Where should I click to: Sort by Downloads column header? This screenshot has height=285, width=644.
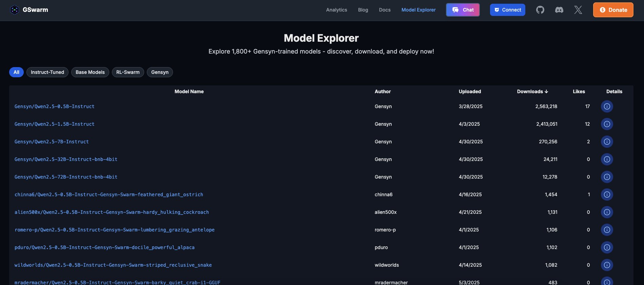pos(532,91)
